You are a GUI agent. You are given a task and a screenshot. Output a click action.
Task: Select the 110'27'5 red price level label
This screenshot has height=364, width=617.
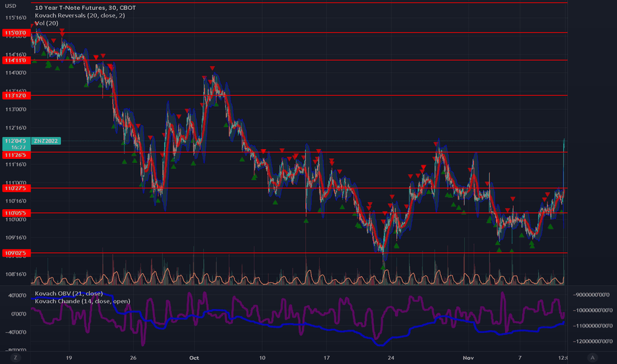(x=16, y=189)
